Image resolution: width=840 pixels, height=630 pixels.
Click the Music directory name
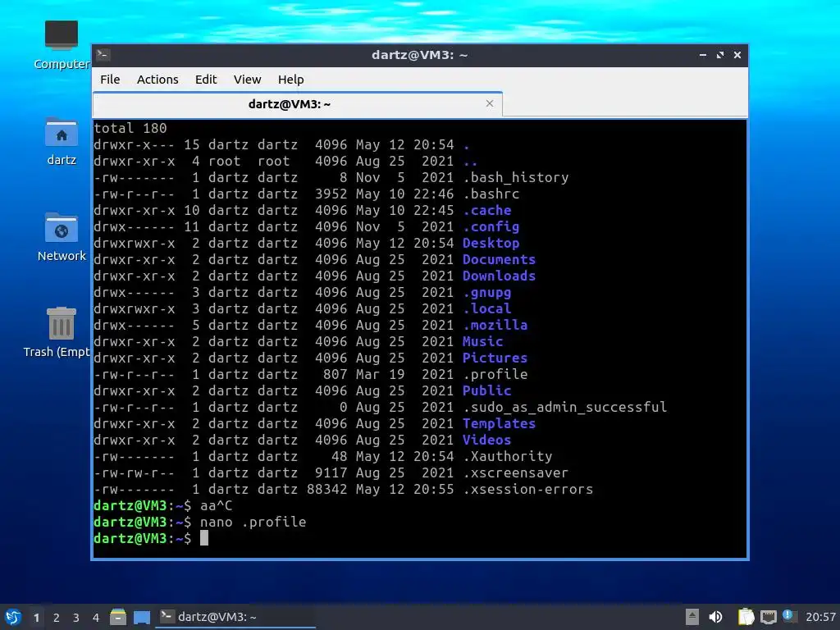pyautogui.click(x=483, y=342)
